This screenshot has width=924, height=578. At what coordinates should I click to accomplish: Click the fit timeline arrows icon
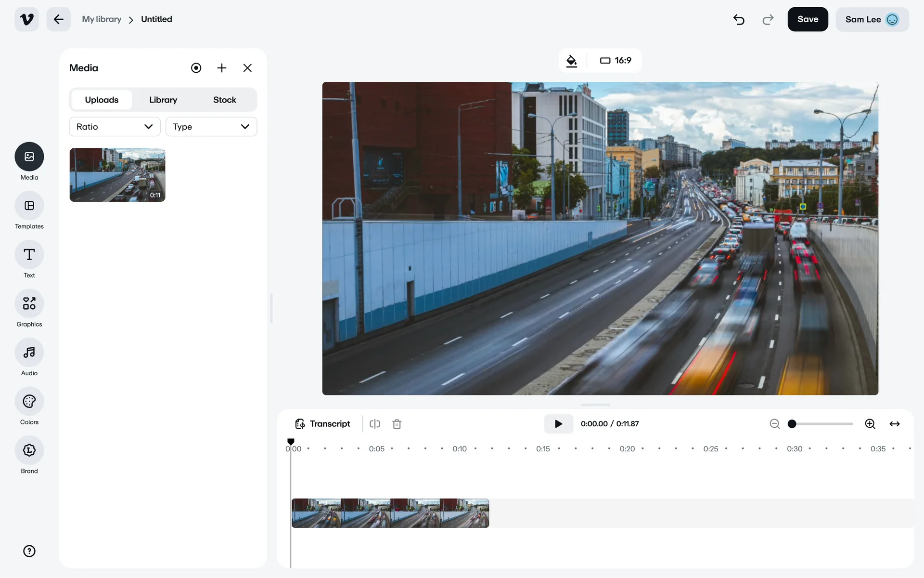click(x=894, y=424)
